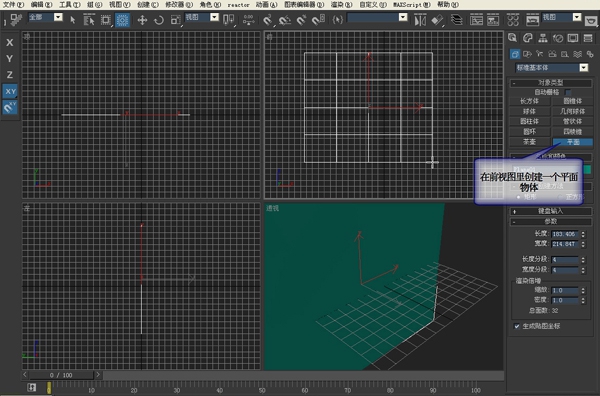Select the Move tool in the toolbar
The height and width of the screenshot is (396, 600).
(x=142, y=20)
